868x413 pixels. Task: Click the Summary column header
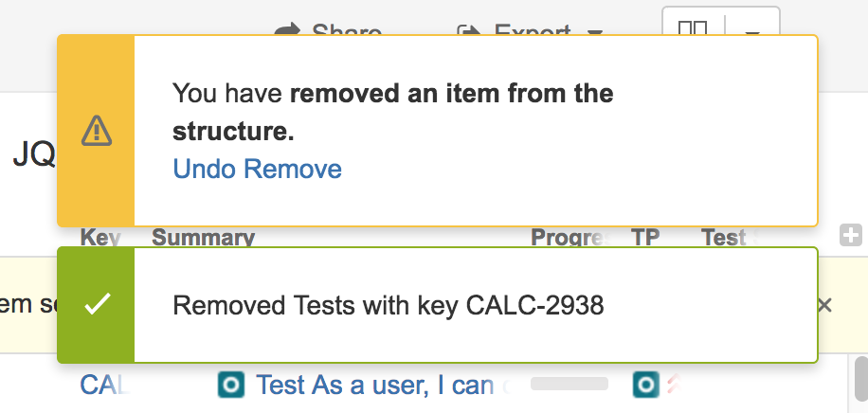[x=203, y=238]
